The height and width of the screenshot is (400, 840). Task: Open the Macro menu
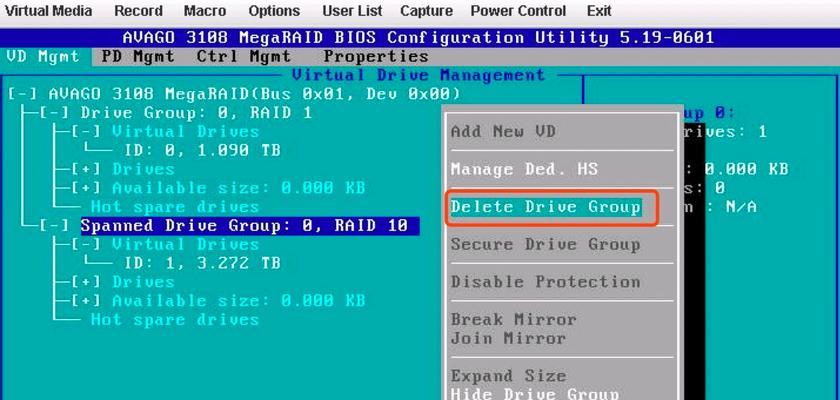point(205,11)
